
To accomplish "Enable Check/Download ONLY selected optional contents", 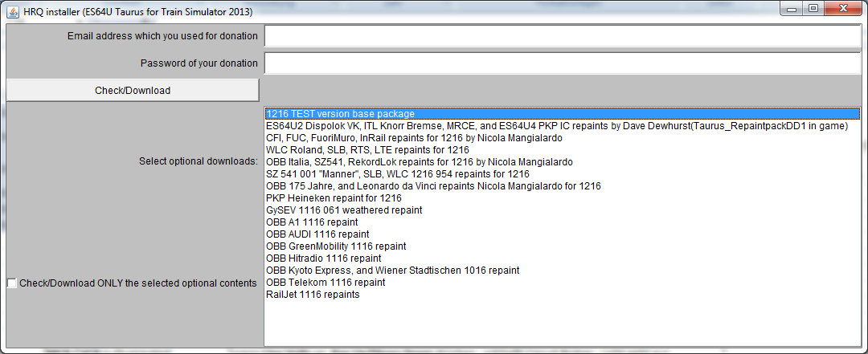I will point(12,283).
